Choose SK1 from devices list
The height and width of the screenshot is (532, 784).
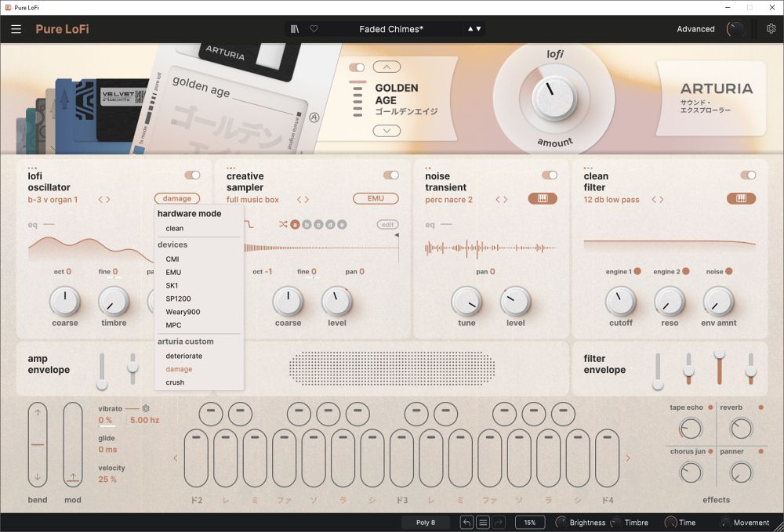coord(172,285)
